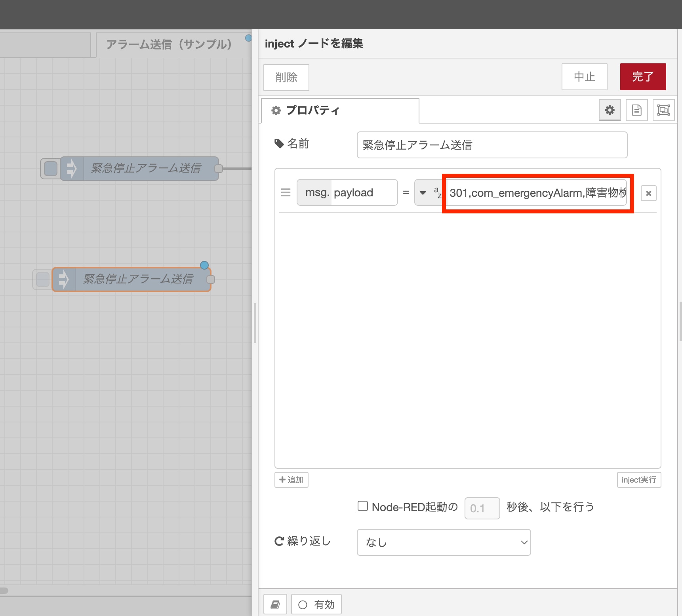
Task: Open the node help book icon
Action: click(275, 605)
